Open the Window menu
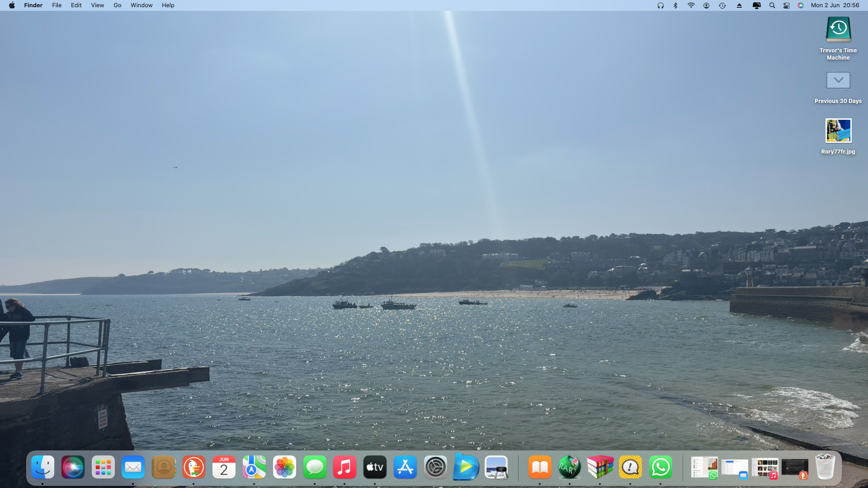 [x=142, y=5]
